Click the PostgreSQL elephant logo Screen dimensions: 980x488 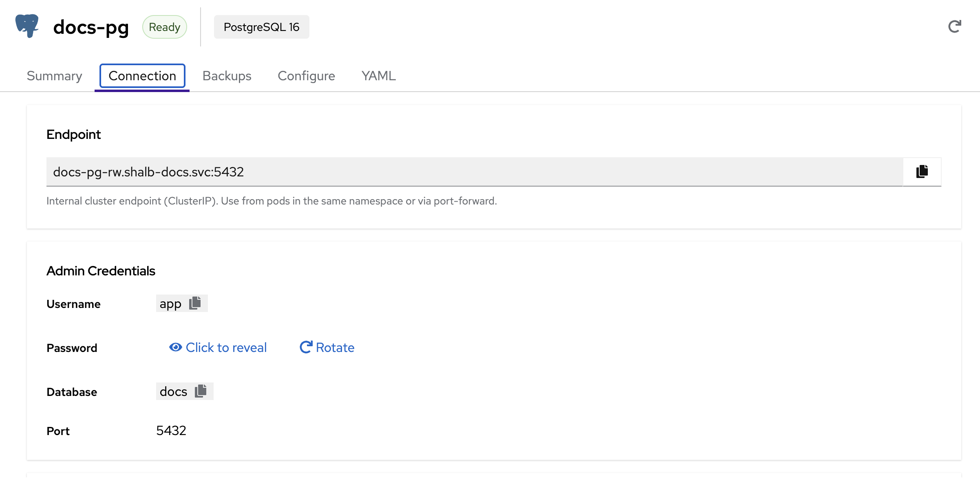pos(27,26)
